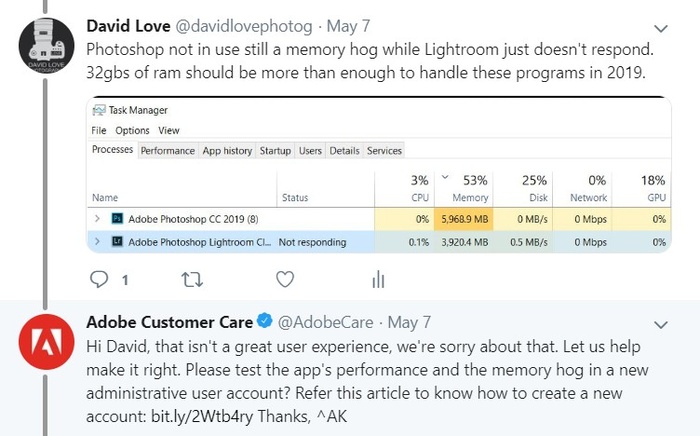Open Adobe Customer Care's red logo avatar

pyautogui.click(x=46, y=342)
